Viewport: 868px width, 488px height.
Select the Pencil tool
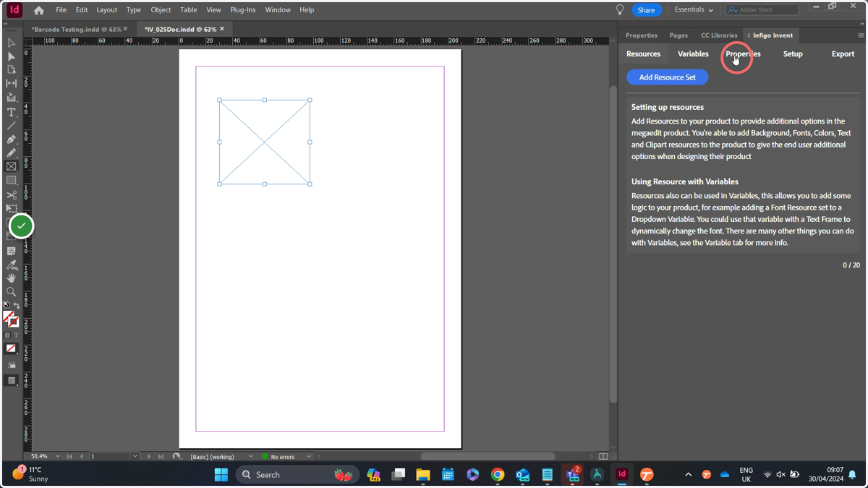tap(11, 153)
